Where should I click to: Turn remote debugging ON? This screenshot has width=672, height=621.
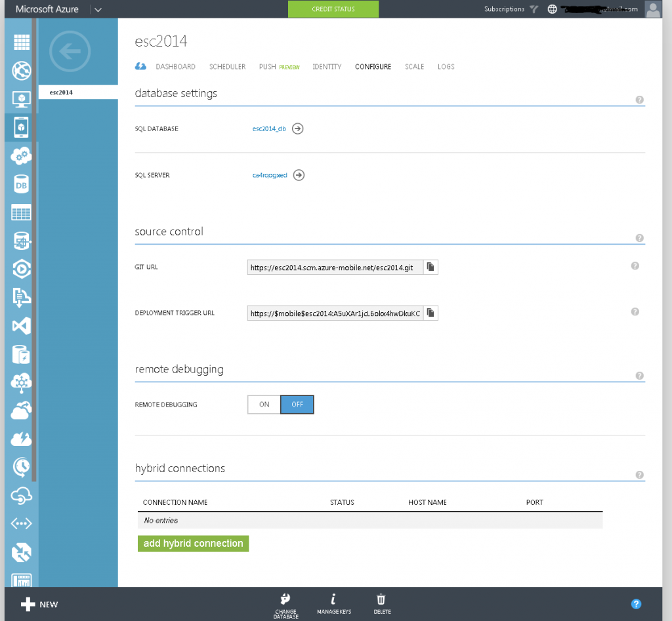pos(263,405)
